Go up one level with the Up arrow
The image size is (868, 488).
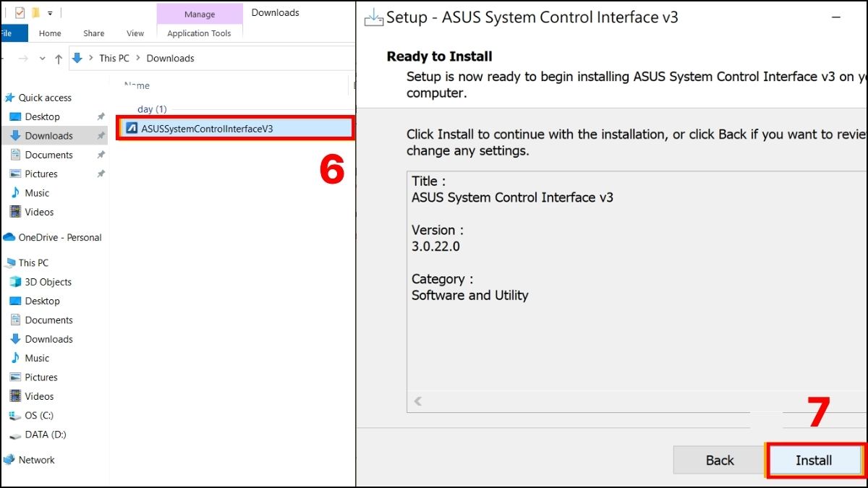tap(59, 59)
